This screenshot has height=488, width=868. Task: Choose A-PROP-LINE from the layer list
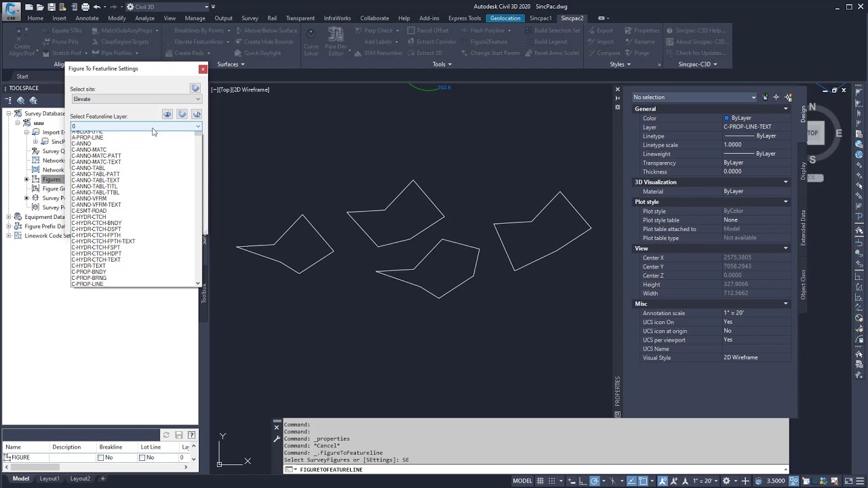pyautogui.click(x=87, y=138)
